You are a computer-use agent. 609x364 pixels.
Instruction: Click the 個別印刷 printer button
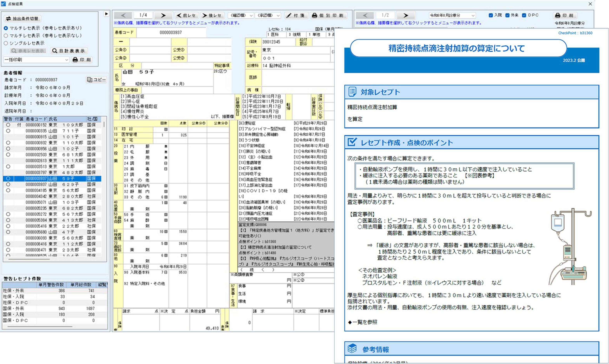tap(329, 16)
